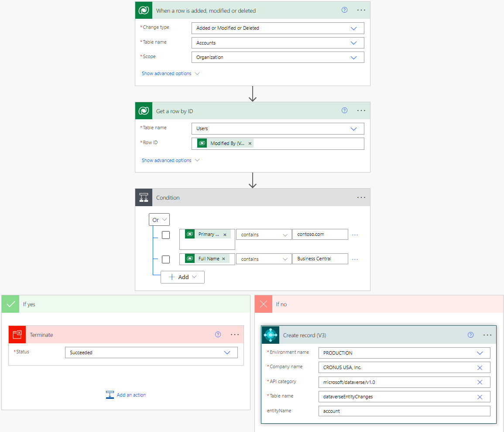Image resolution: width=504 pixels, height=432 pixels.
Task: Collapse the Condition card header
Action: click(x=253, y=197)
